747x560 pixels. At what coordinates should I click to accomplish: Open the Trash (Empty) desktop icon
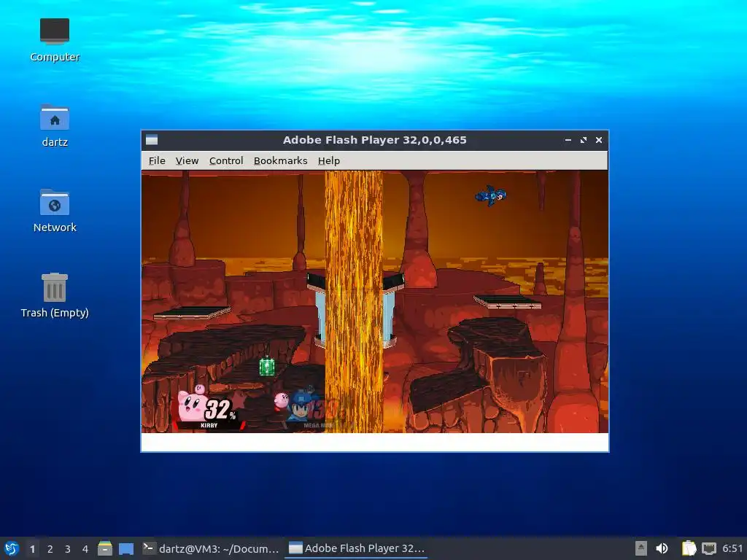click(54, 295)
